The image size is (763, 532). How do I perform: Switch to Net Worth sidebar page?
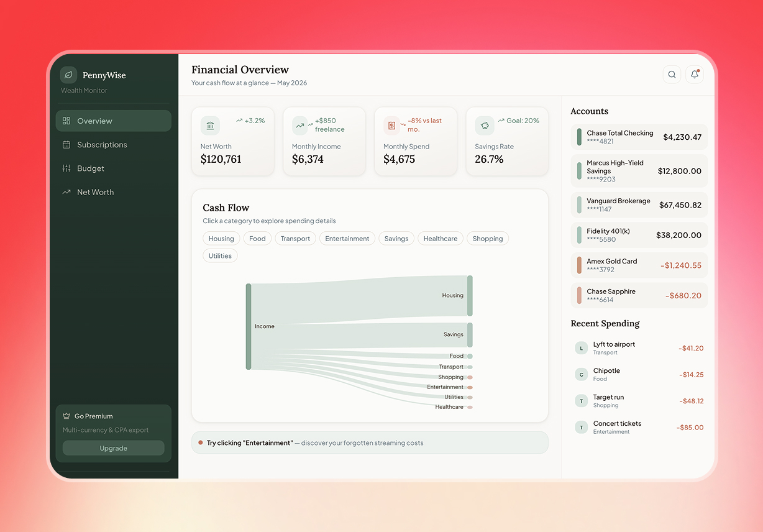[113, 192]
